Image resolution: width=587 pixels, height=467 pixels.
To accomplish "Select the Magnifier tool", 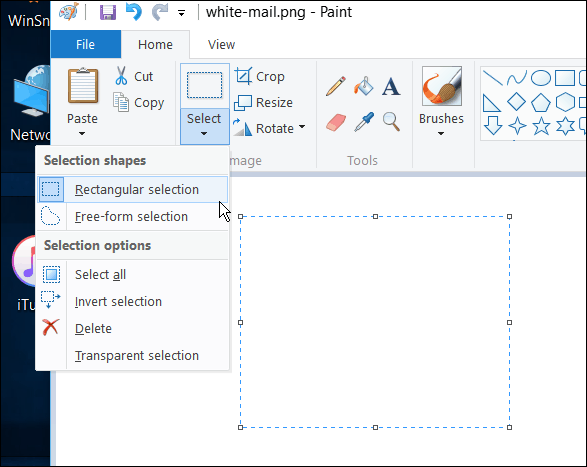I will pos(391,122).
